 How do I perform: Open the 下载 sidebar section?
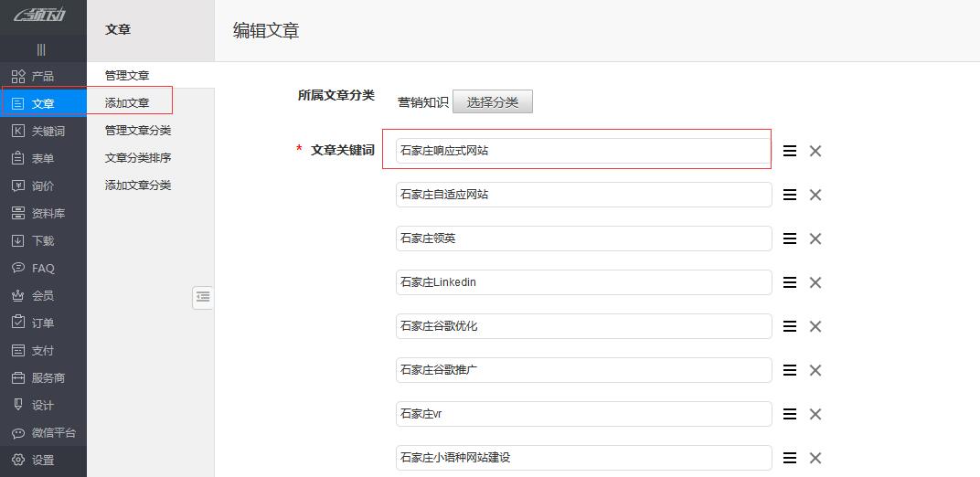(43, 241)
